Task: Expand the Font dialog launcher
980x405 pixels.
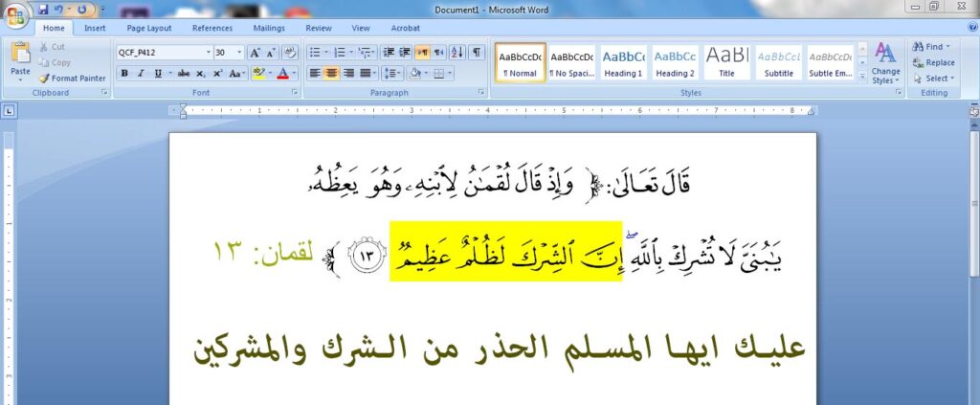Action: point(295,93)
